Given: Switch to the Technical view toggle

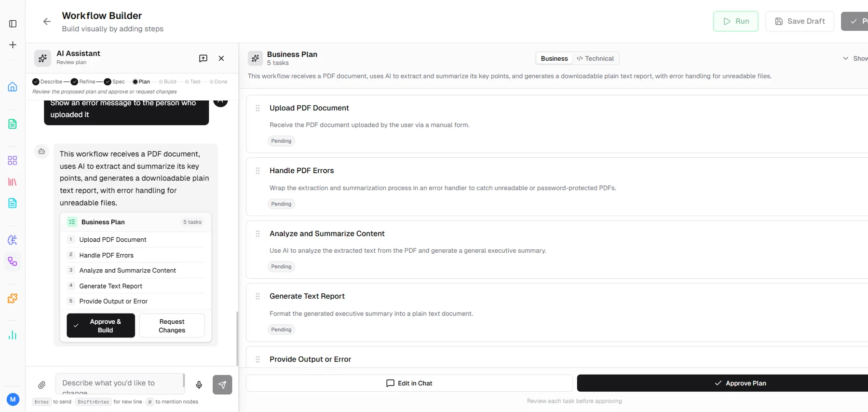Looking at the screenshot, I should pos(595,58).
